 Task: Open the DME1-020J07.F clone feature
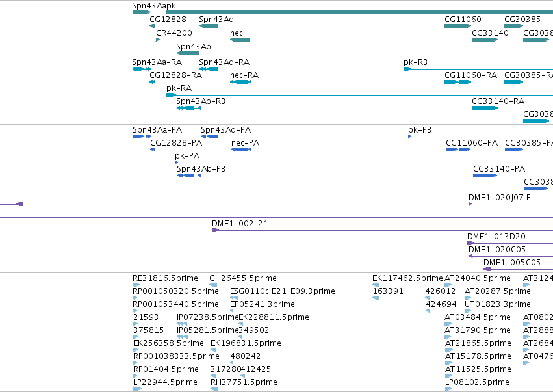[470, 204]
